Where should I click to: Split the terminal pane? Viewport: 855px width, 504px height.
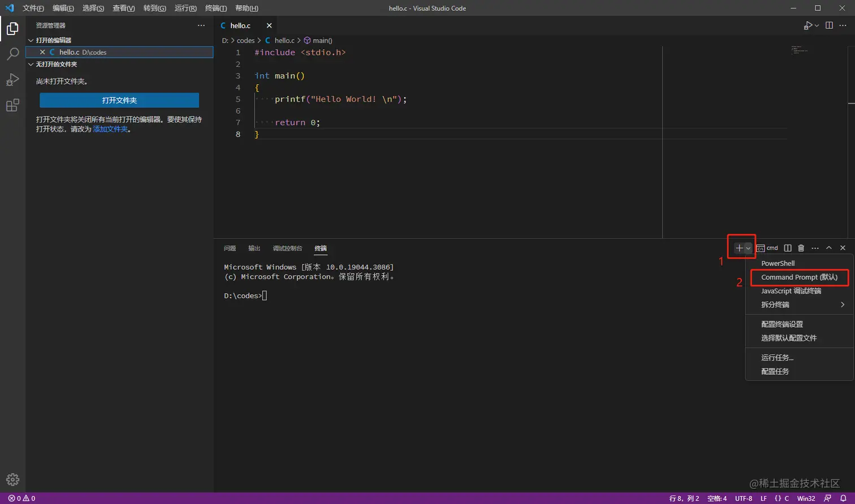point(788,248)
